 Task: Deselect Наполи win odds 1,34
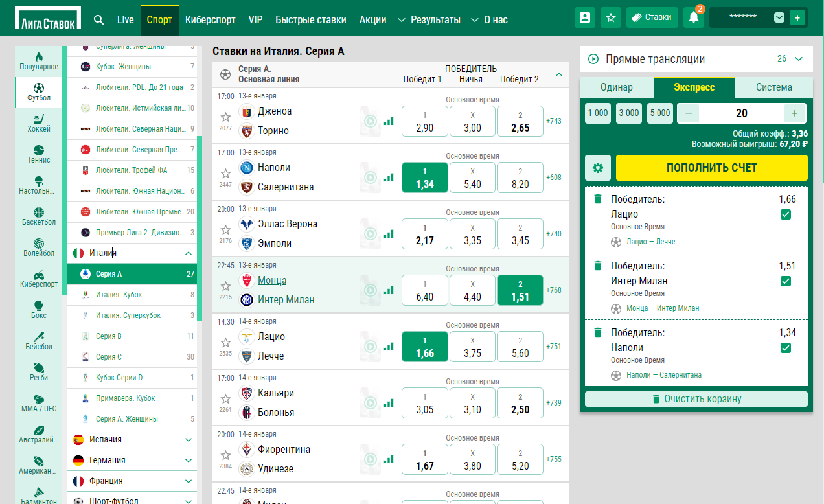[425, 178]
